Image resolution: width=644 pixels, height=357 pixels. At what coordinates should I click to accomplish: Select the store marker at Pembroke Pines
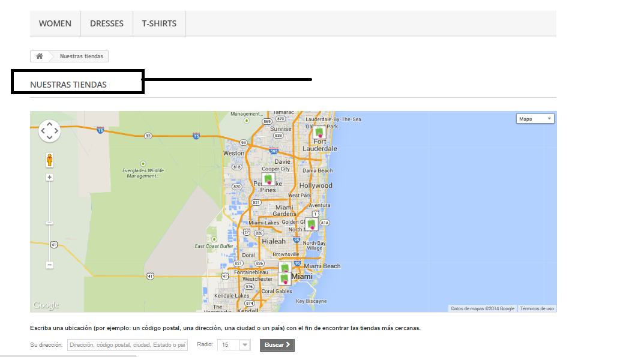pyautogui.click(x=268, y=179)
